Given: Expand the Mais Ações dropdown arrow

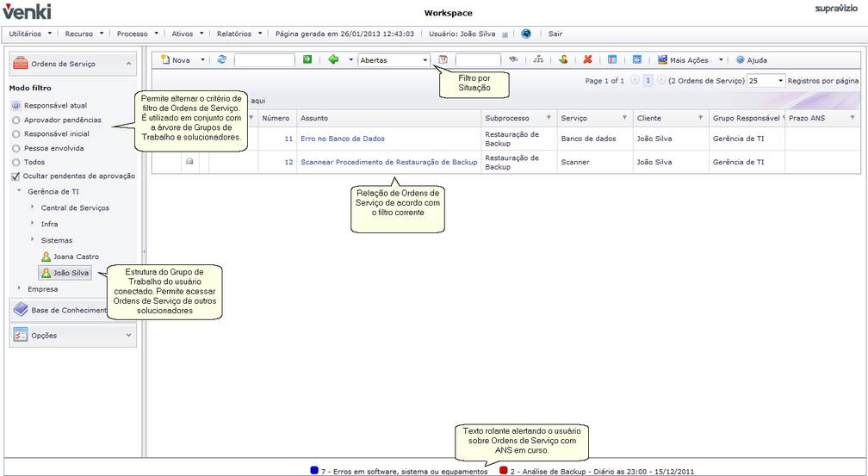Looking at the screenshot, I should [x=722, y=59].
